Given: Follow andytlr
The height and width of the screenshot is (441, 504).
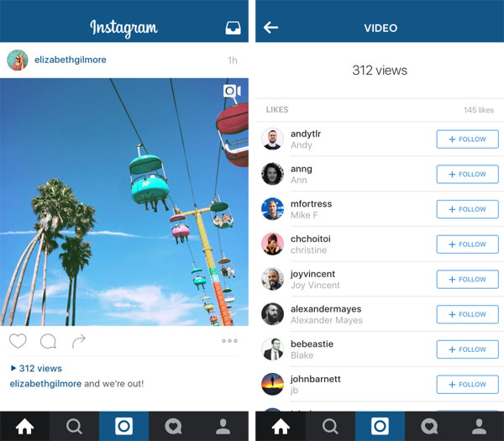Looking at the screenshot, I should [x=467, y=139].
